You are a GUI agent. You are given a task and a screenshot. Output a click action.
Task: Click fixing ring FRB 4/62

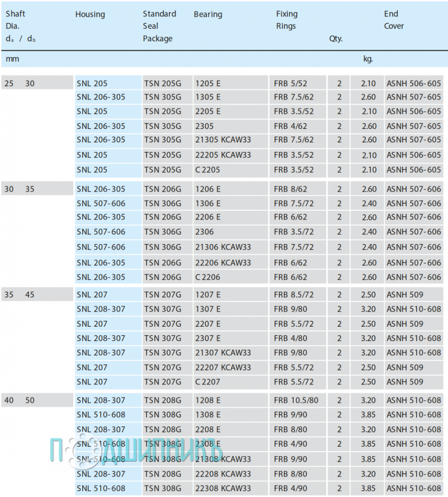pos(291,126)
